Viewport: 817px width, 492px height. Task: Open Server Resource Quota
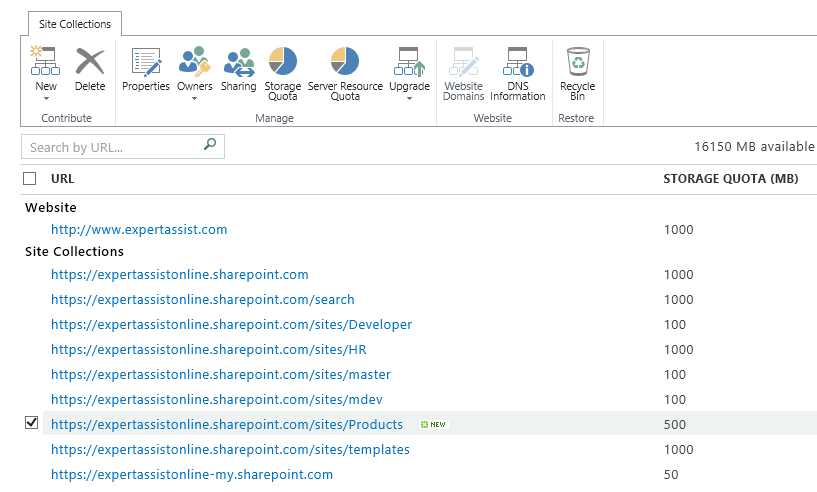pos(345,62)
